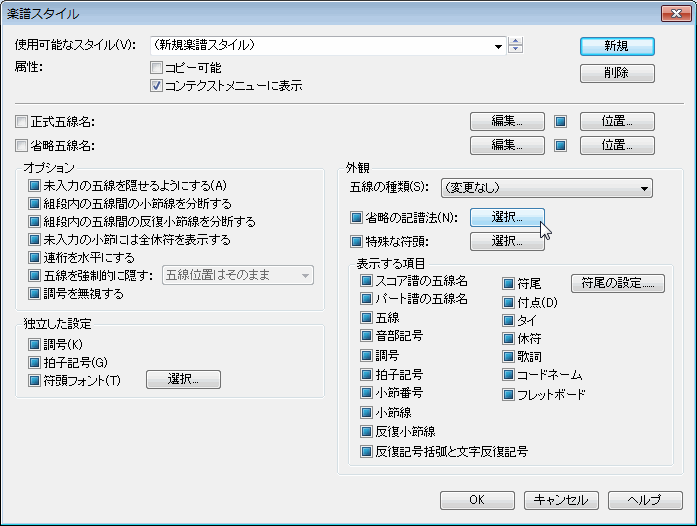Click 編集 button for 省略五線名
The width and height of the screenshot is (697, 526).
[507, 145]
